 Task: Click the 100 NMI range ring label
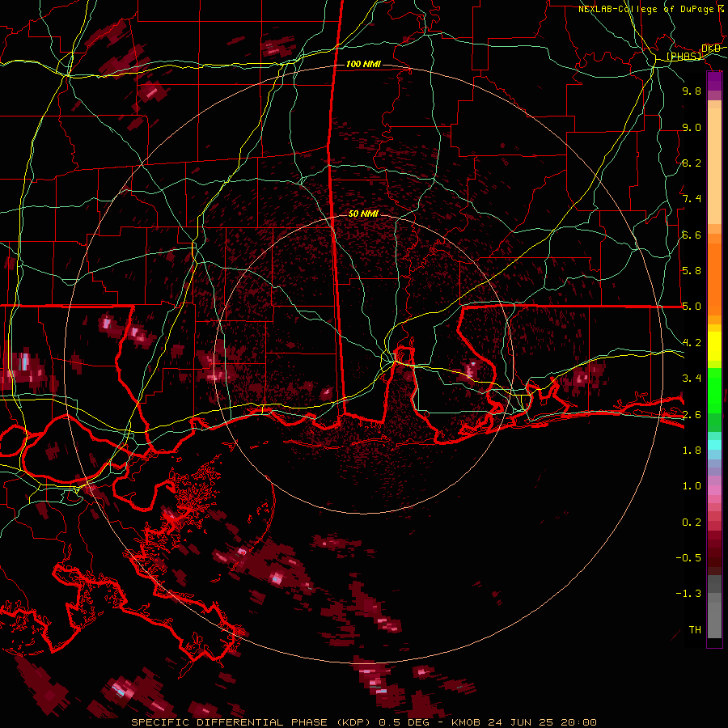(x=363, y=64)
